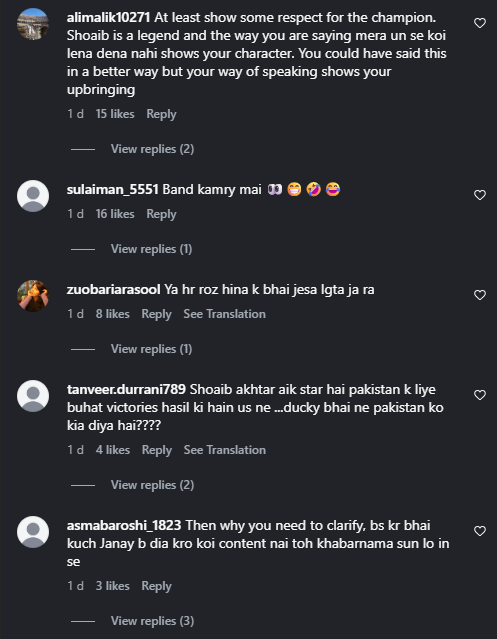See Translation for zuobariarasool's comment
This screenshot has width=497, height=639.
click(224, 314)
